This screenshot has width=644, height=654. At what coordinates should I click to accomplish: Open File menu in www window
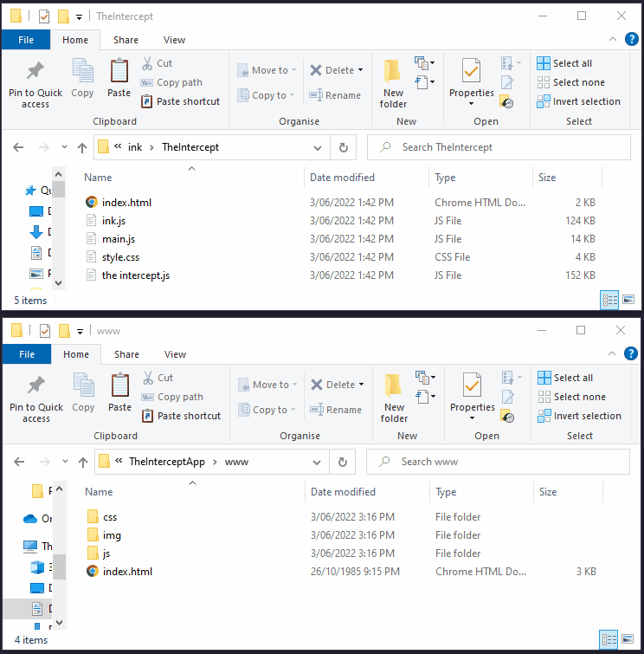click(x=27, y=354)
